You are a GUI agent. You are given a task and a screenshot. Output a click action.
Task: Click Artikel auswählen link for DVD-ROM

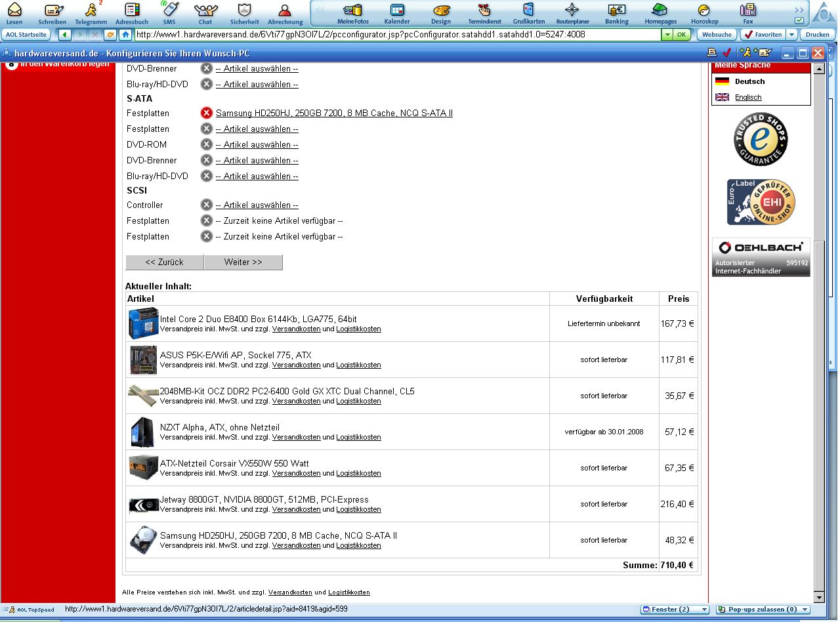(x=257, y=144)
